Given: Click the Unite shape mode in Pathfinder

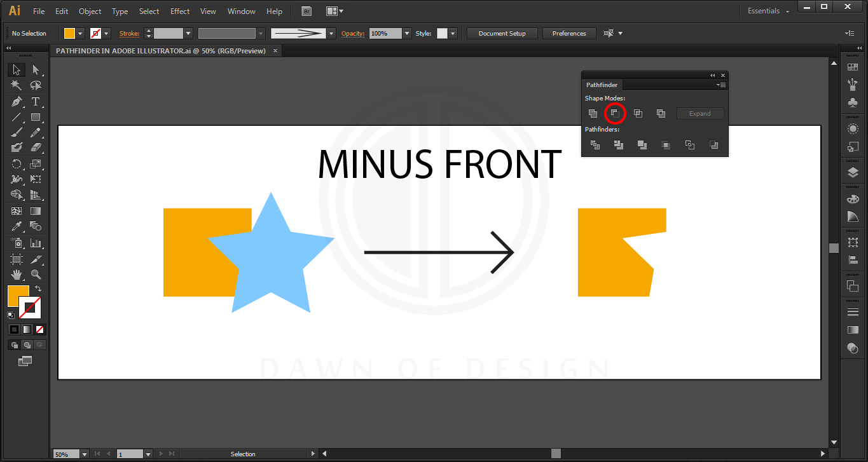Looking at the screenshot, I should 593,113.
